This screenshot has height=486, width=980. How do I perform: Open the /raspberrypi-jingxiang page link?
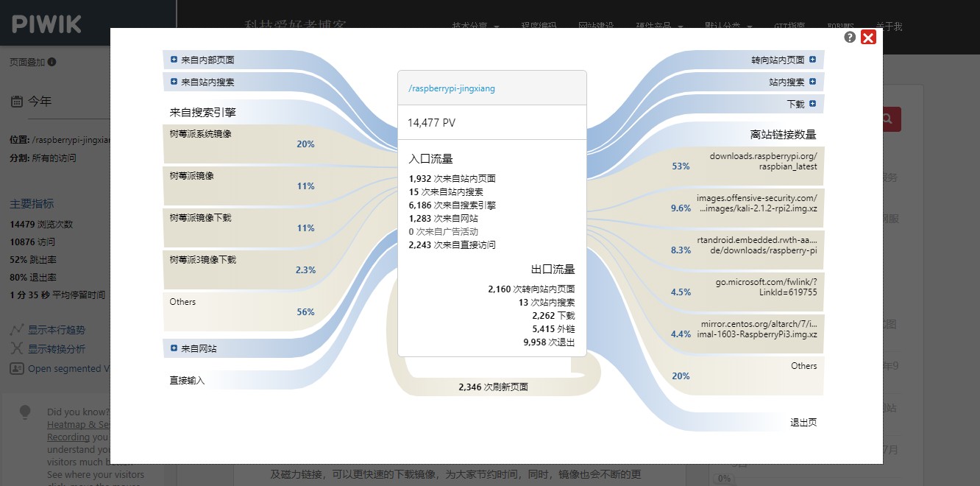452,88
